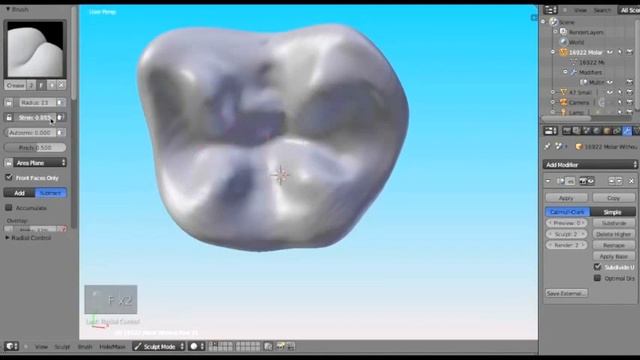The width and height of the screenshot is (640, 360).
Task: Click the Camera object icon in outliner
Action: click(x=563, y=102)
